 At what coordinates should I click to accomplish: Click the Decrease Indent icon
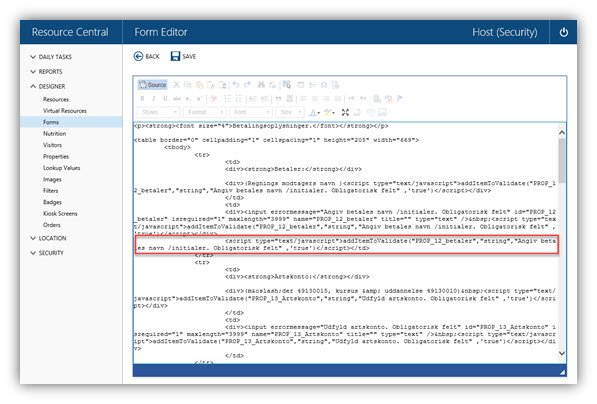tap(253, 99)
